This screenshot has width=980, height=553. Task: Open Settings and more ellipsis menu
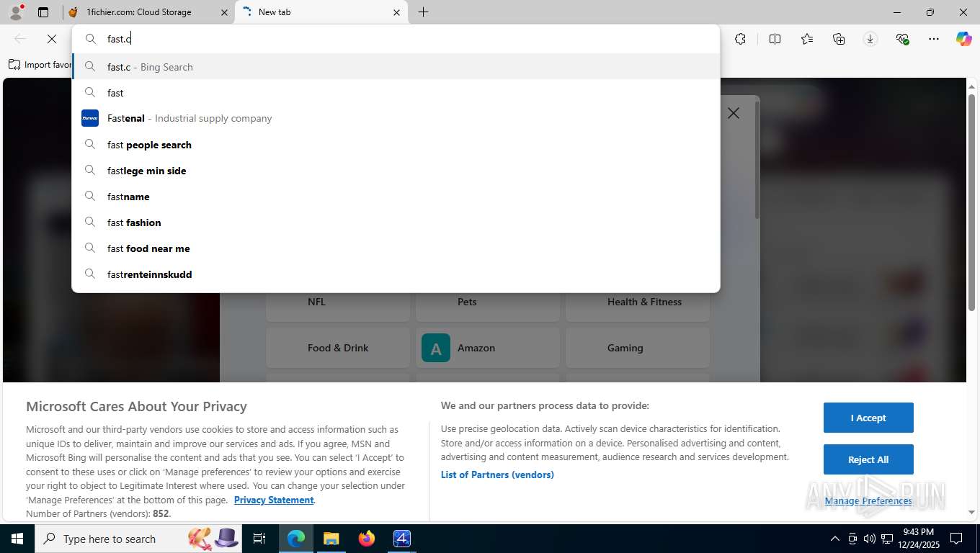pos(934,39)
